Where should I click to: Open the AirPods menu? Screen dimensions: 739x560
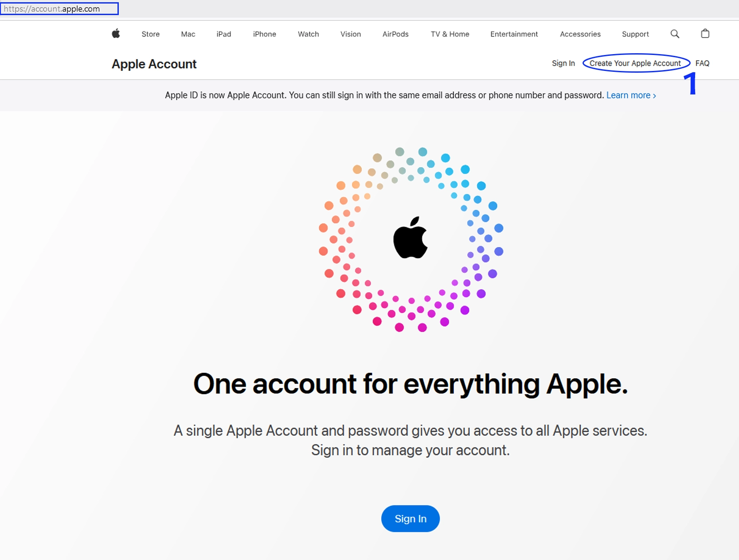(x=395, y=34)
